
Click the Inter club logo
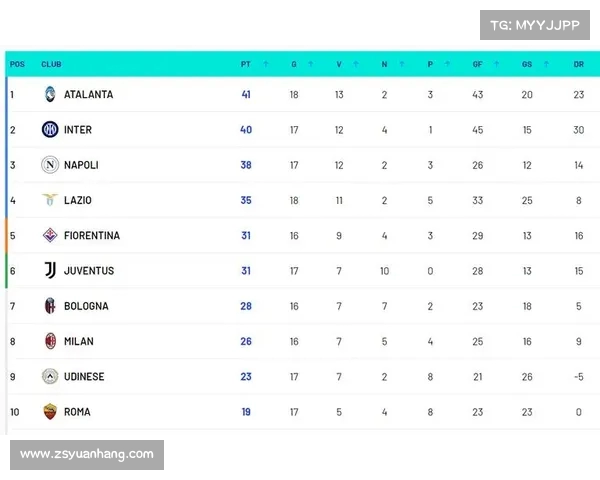click(50, 129)
